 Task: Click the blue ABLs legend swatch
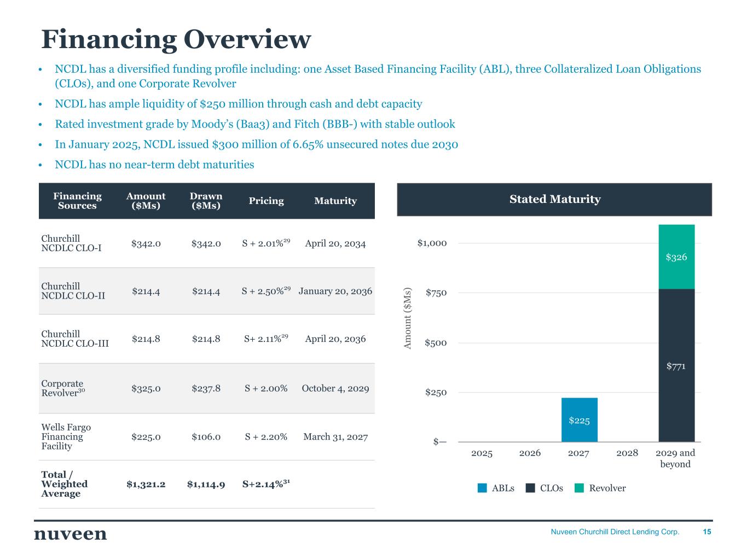(482, 488)
